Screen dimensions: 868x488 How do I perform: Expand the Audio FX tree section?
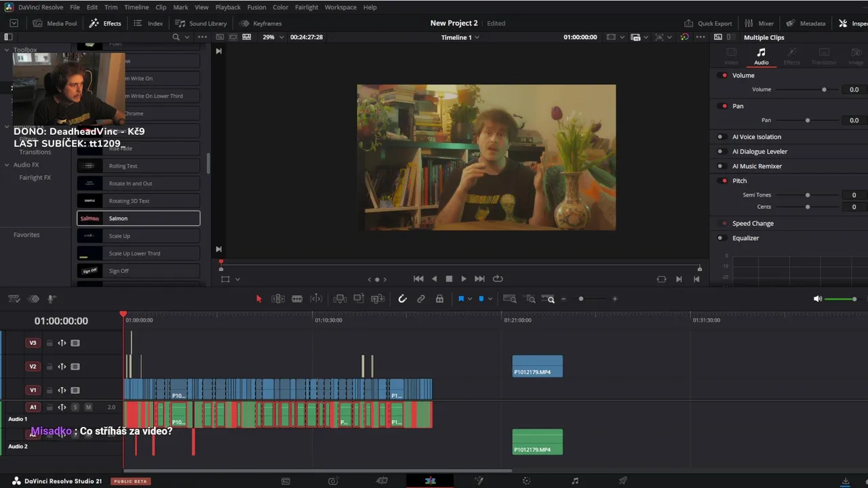7,165
